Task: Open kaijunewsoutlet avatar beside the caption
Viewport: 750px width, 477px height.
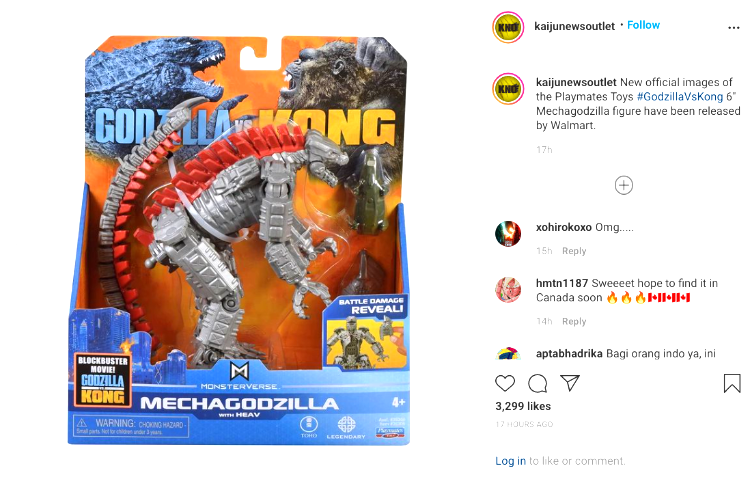Action: [508, 89]
